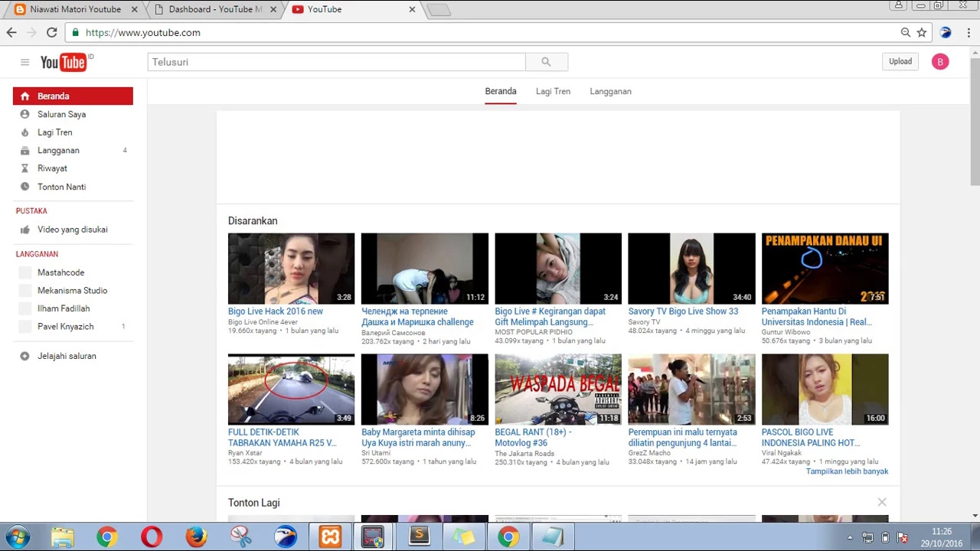
Task: Close the YouTube browser tab
Action: (412, 9)
